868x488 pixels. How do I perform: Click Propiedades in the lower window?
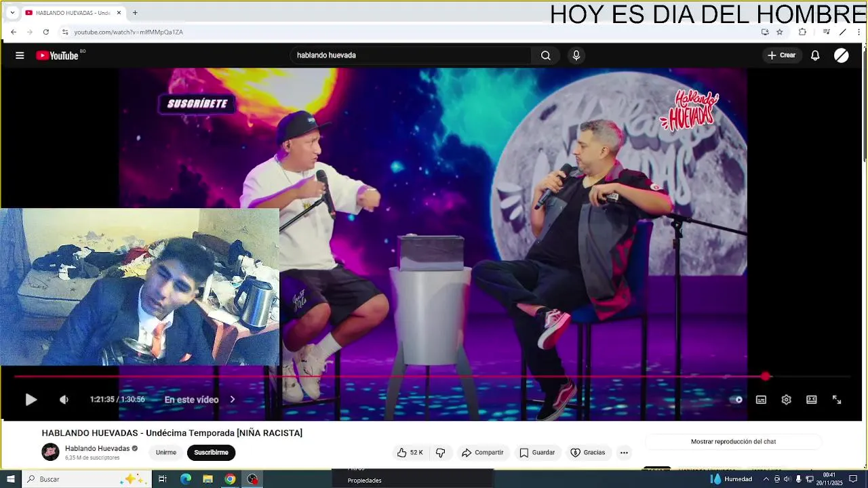[365, 481]
